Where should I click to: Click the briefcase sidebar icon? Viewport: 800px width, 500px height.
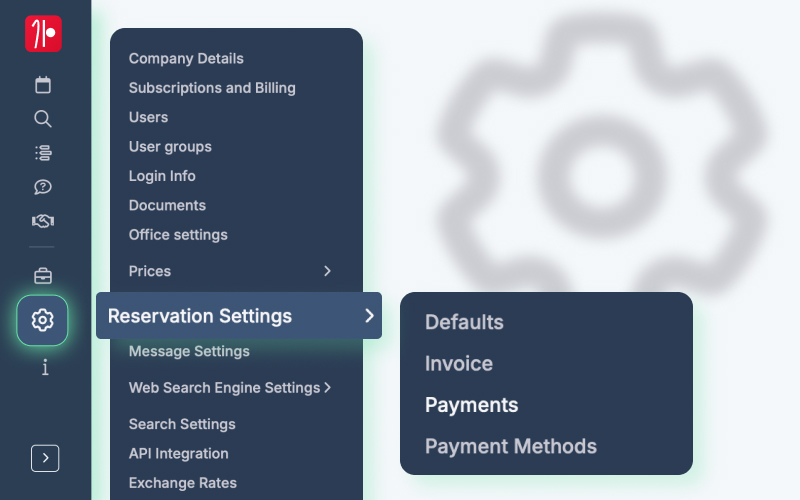[43, 276]
